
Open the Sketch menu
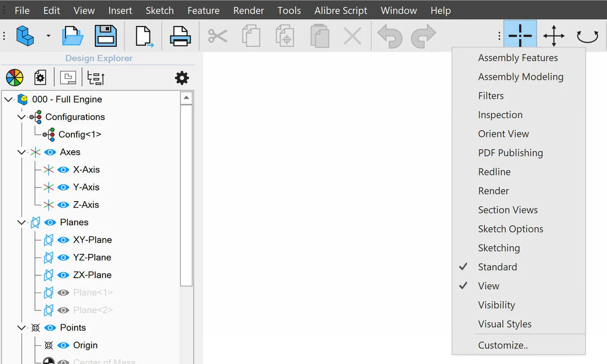pyautogui.click(x=160, y=10)
